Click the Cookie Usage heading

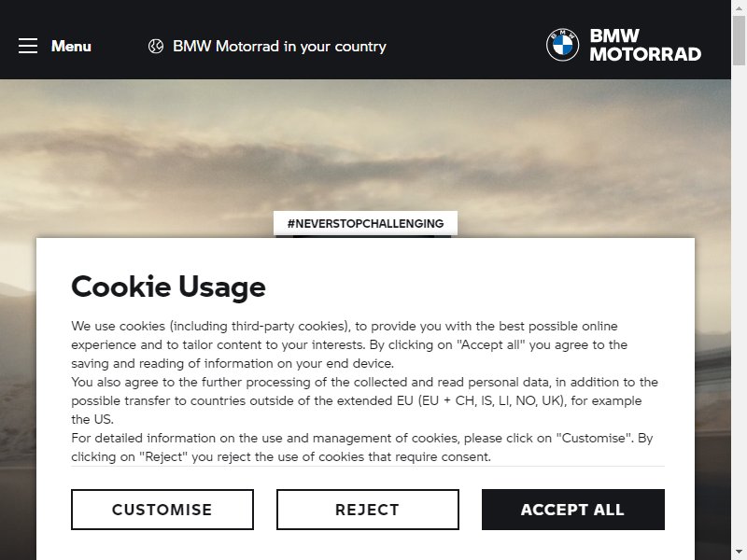tap(168, 287)
